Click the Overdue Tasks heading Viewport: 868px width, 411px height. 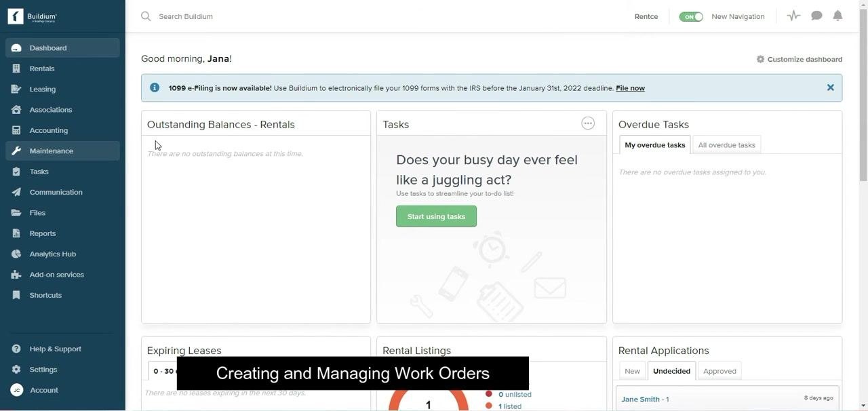654,124
